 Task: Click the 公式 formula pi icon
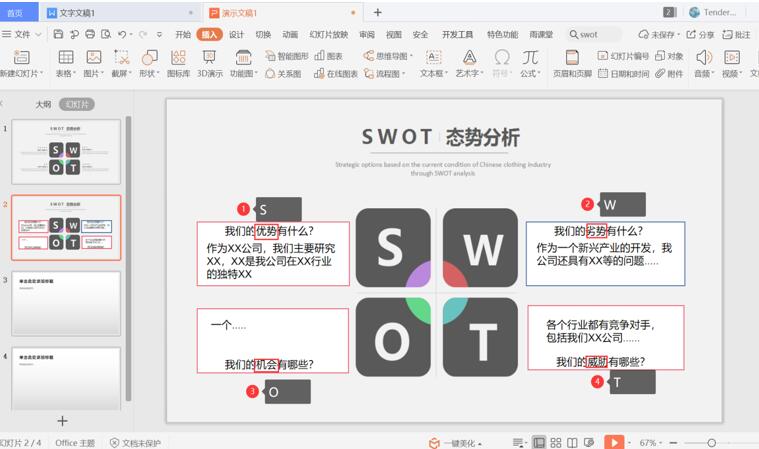click(x=530, y=58)
